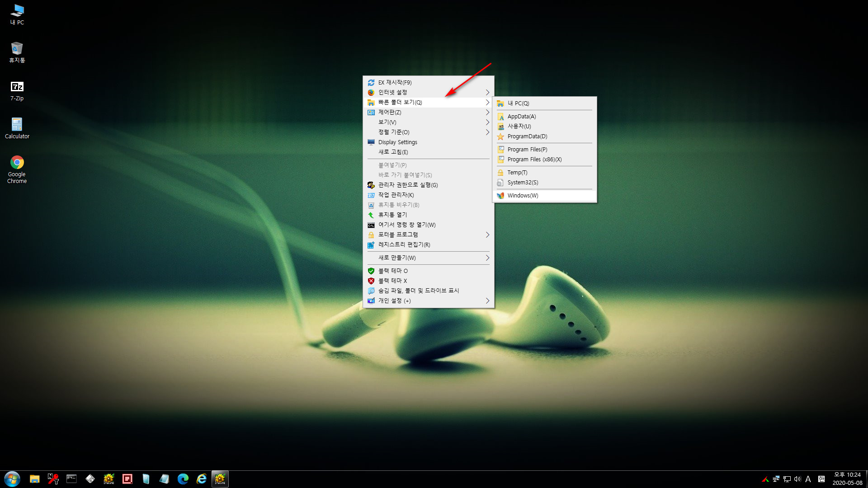Select 숨김 파일, 폴더 및 드라이브 표시
Image resolution: width=868 pixels, height=488 pixels.
(428, 291)
